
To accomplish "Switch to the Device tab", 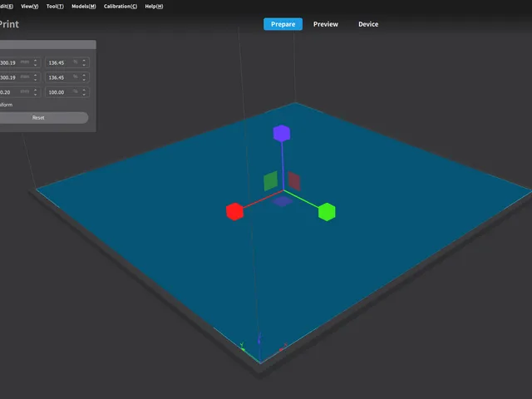I will click(x=368, y=24).
